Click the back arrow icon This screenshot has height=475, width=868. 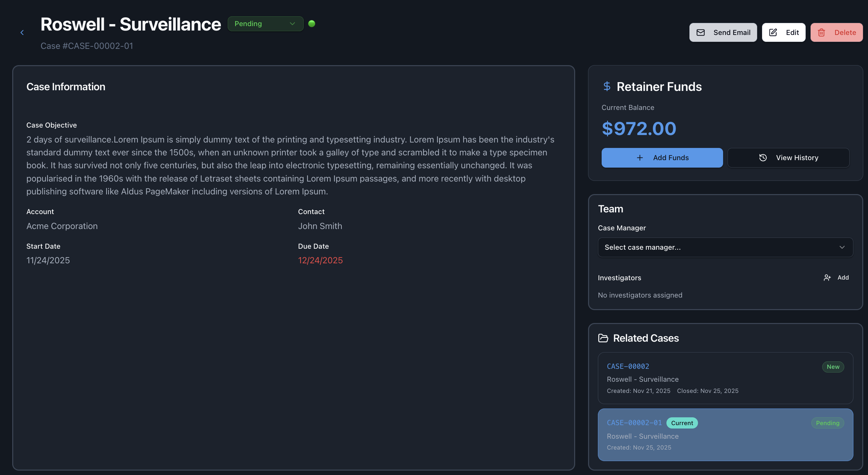[x=22, y=33]
